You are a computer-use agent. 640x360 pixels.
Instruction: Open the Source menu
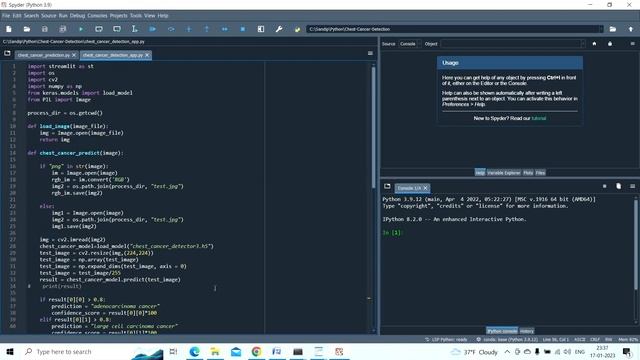[49, 16]
